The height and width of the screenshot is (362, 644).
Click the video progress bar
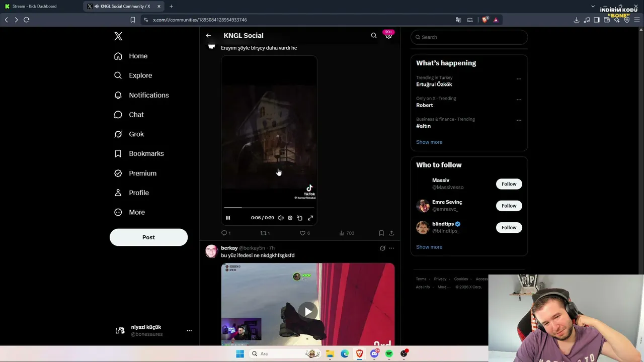(269, 207)
